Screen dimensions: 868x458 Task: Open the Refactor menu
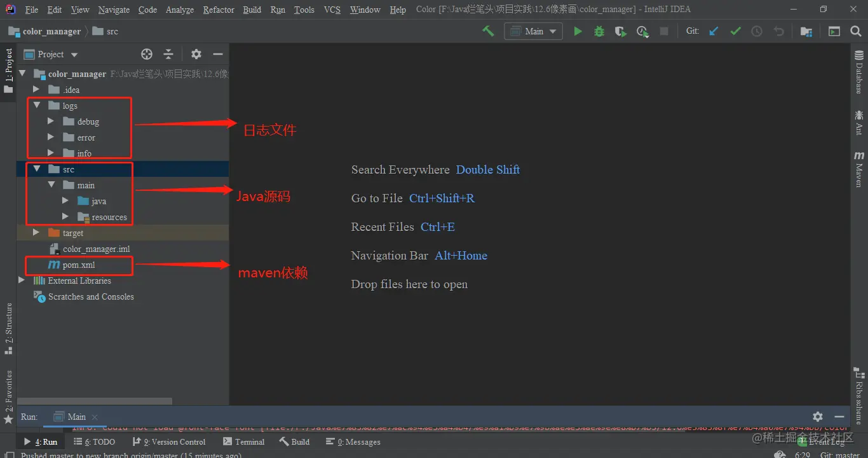click(x=219, y=10)
